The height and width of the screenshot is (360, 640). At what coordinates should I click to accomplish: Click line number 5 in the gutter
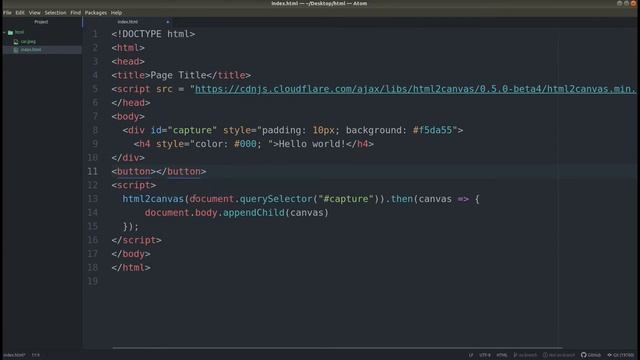click(95, 89)
